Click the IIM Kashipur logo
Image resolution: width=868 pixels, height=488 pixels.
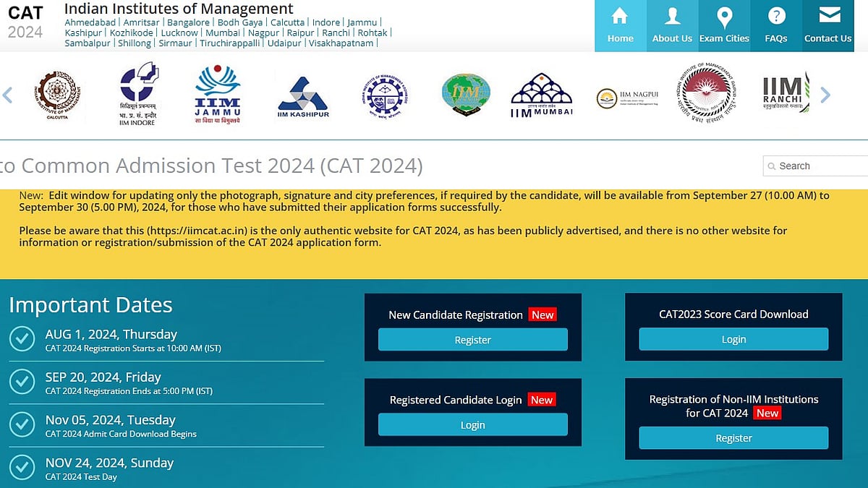click(x=303, y=97)
